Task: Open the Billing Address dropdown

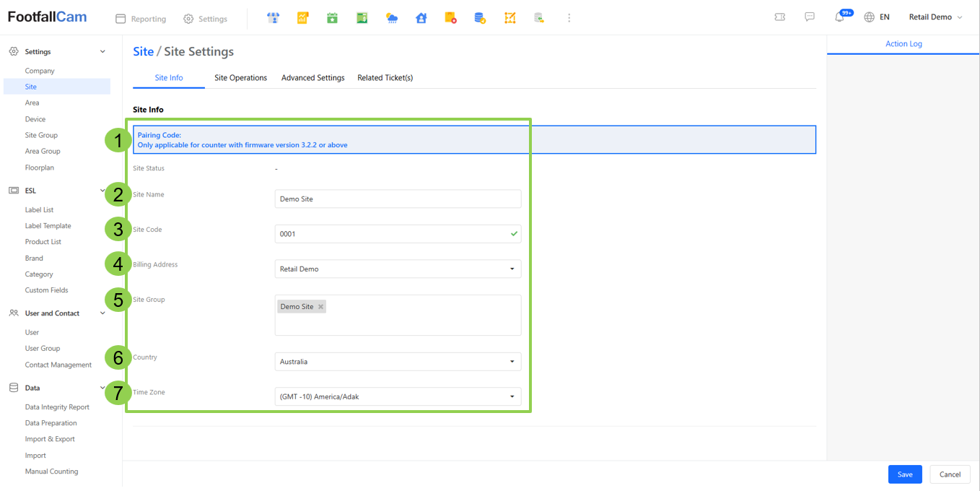Action: pyautogui.click(x=398, y=269)
